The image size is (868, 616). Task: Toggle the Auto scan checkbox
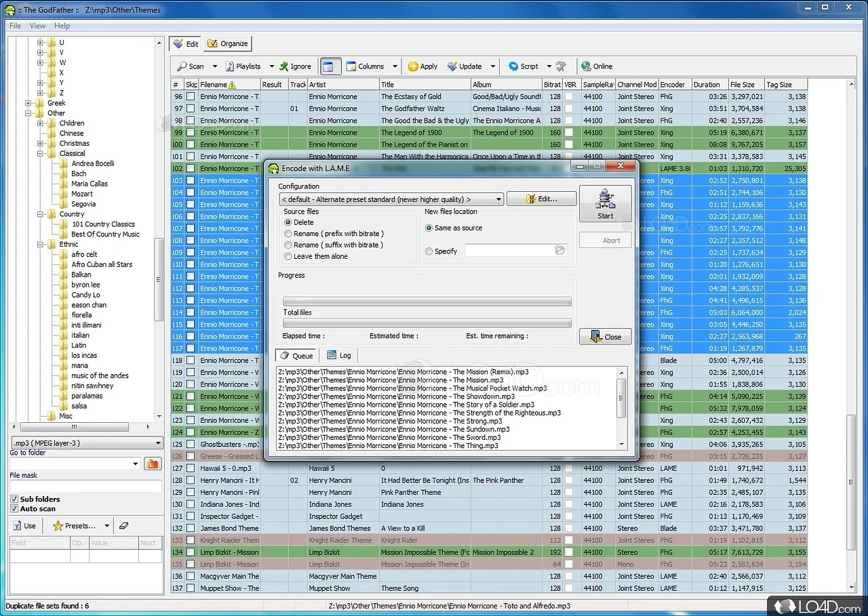[14, 508]
